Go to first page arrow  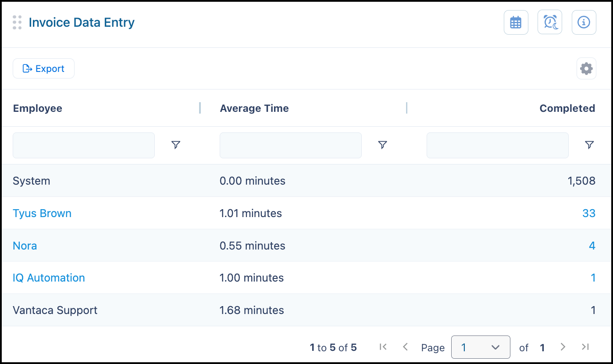tap(383, 347)
